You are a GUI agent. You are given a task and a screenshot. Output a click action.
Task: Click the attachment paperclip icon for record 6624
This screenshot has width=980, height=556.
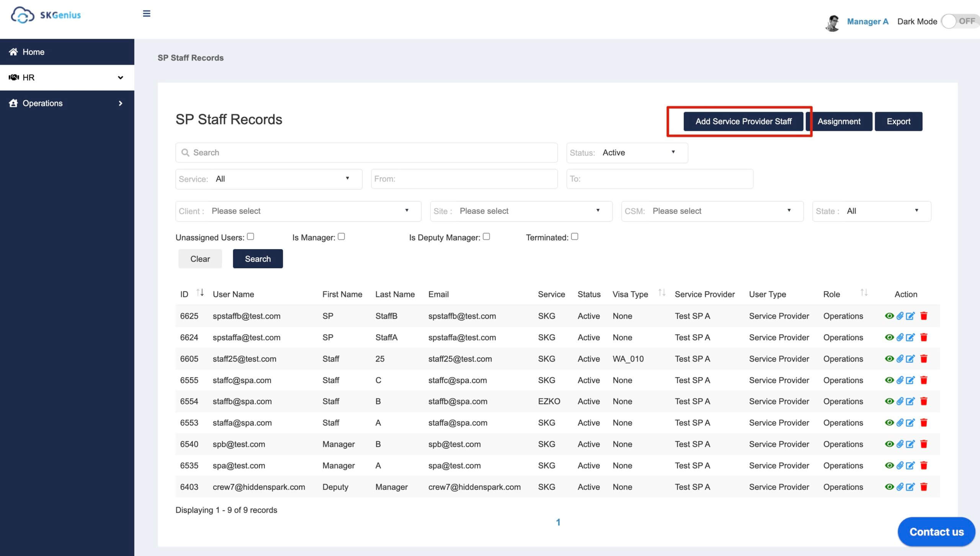click(900, 337)
